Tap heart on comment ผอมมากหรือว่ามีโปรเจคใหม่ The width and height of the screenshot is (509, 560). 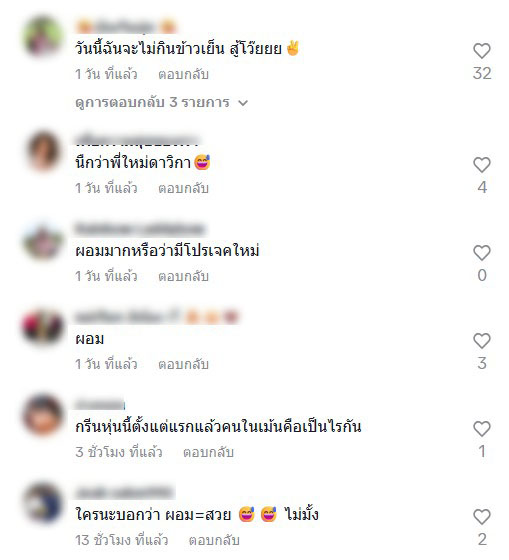[x=481, y=253]
